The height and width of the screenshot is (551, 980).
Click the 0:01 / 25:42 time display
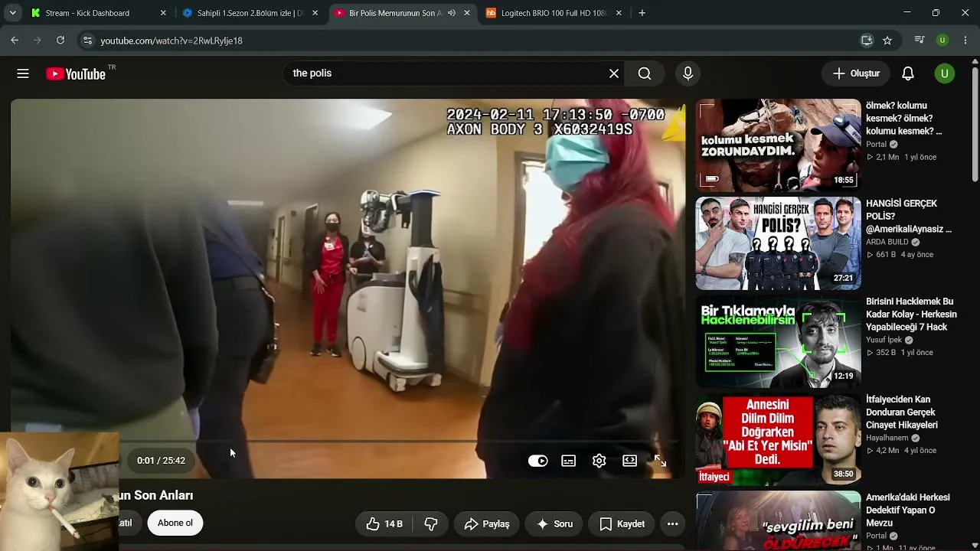[x=161, y=461]
